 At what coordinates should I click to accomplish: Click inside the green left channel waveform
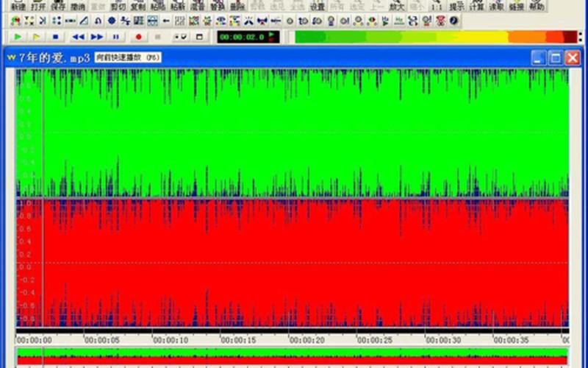[x=293, y=132]
